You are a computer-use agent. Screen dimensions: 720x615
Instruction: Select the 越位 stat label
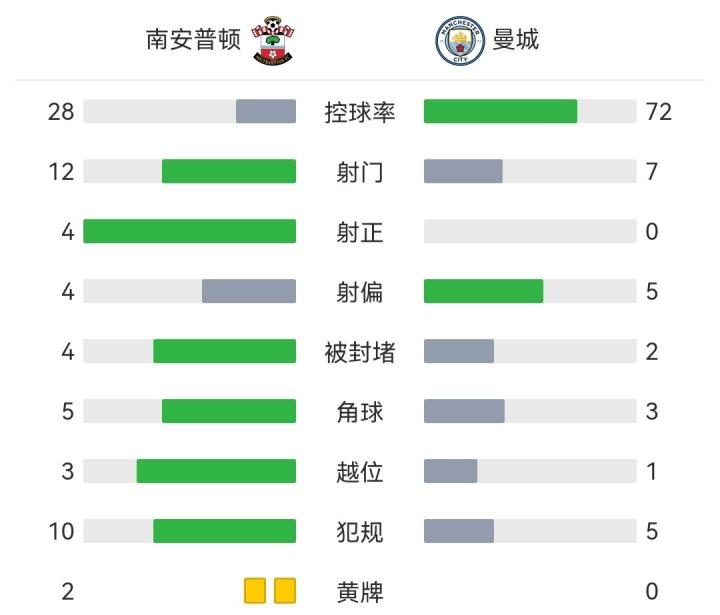pyautogui.click(x=360, y=471)
